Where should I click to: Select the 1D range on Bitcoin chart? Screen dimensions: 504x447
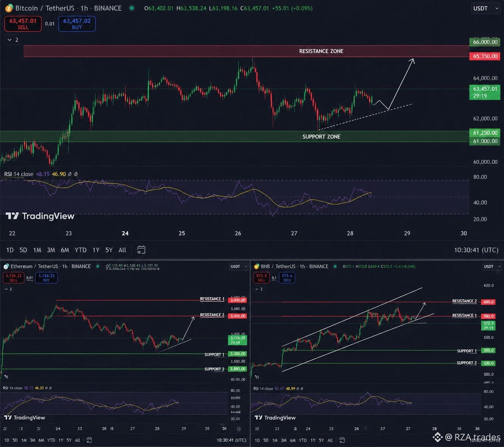[x=10, y=250]
